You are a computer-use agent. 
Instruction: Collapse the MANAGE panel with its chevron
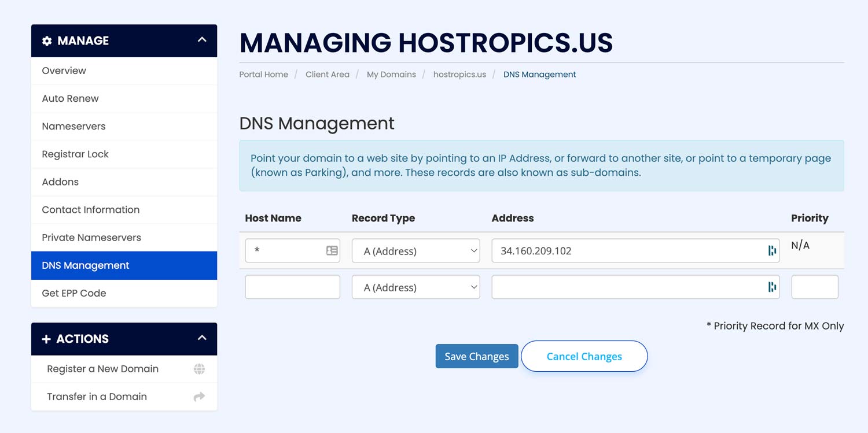coord(201,40)
